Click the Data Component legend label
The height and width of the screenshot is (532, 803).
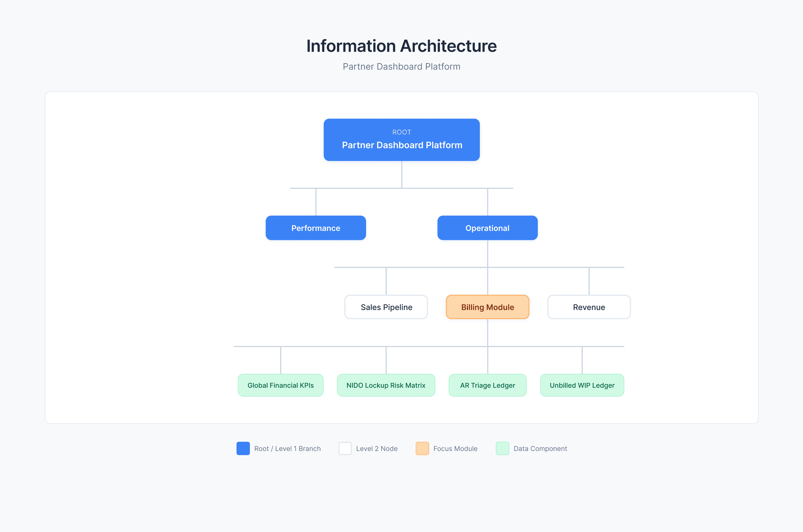540,449
